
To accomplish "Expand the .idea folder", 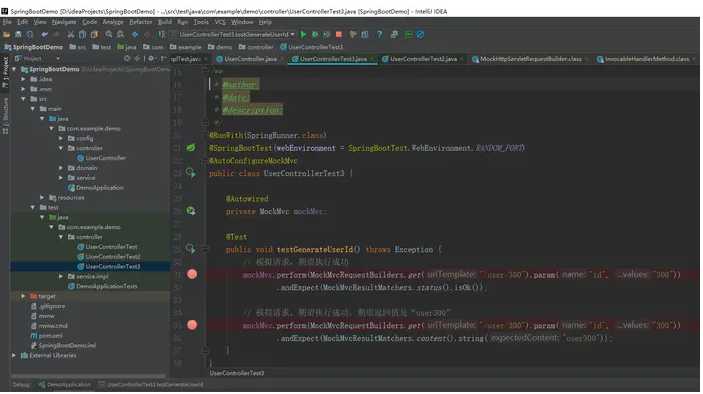I will pos(23,79).
